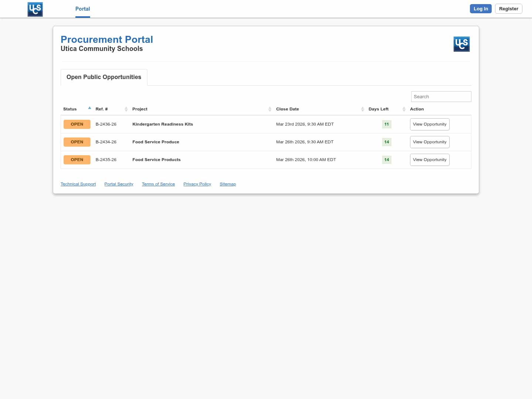Click the UCS logo beside the Procurement Portal heading
Image resolution: width=532 pixels, height=399 pixels.
pyautogui.click(x=461, y=44)
